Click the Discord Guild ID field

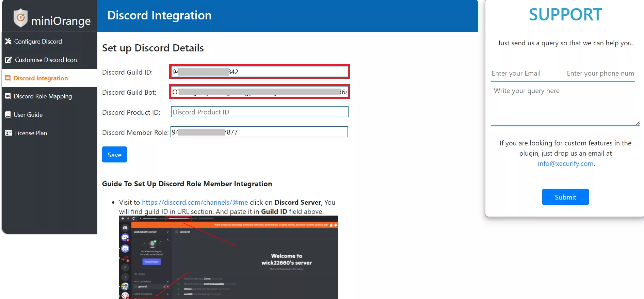[x=259, y=72]
